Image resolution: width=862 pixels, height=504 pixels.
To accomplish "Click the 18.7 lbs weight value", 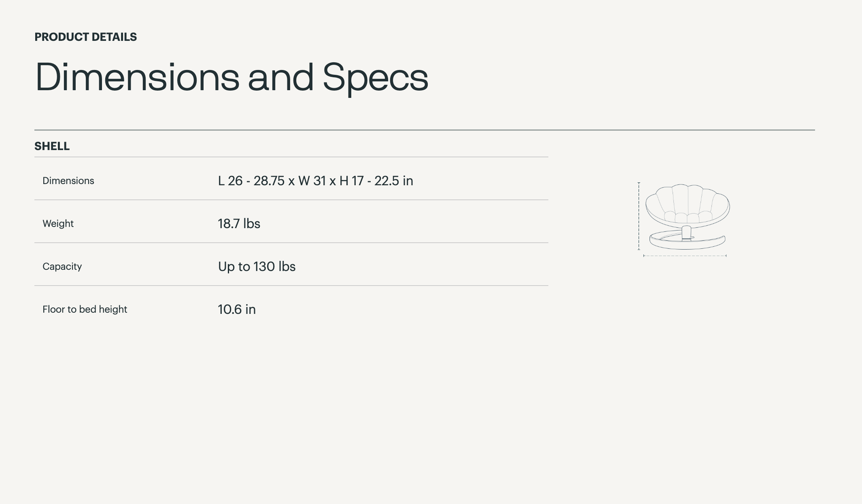I will coord(239,224).
